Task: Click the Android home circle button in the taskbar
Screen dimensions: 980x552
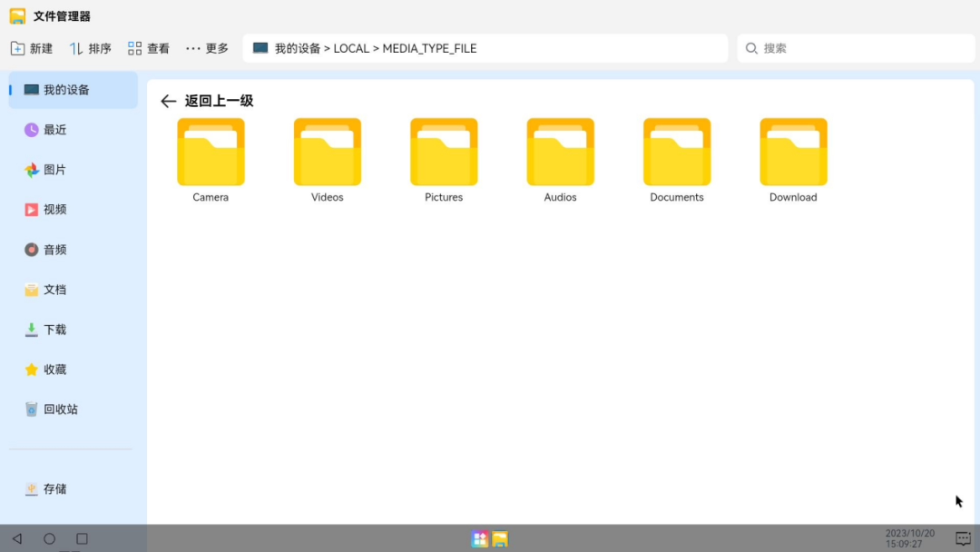Action: pos(49,539)
